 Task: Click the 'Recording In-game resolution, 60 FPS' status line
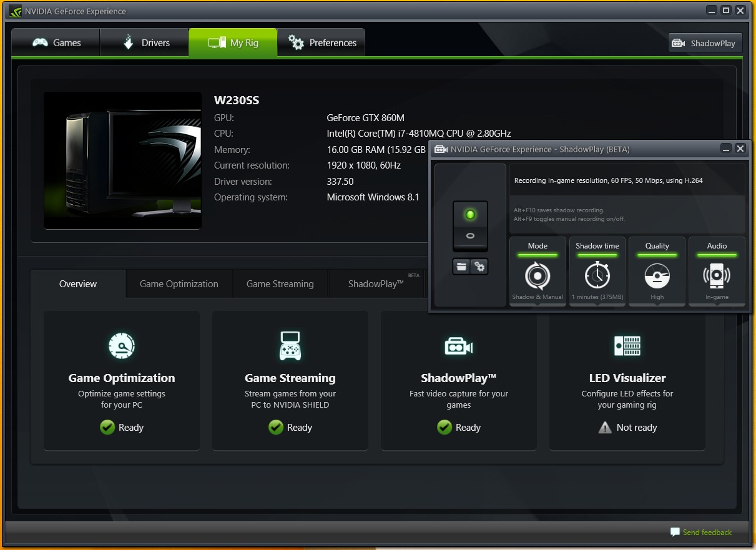coord(609,180)
